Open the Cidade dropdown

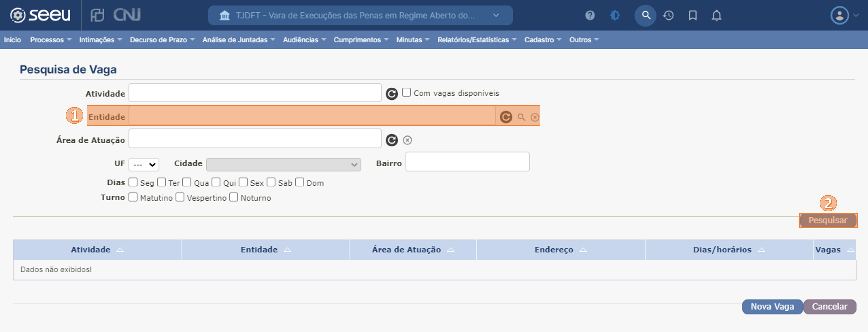[x=283, y=165]
